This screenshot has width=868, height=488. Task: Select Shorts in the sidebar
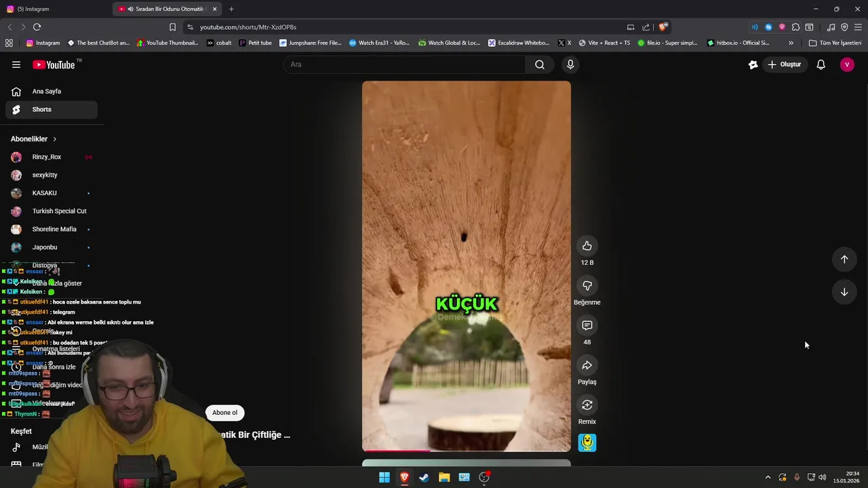point(52,110)
